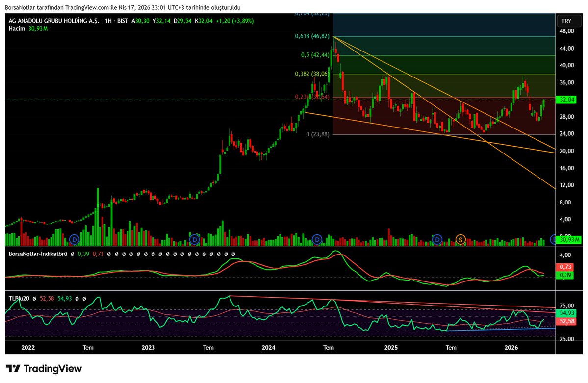Screen dimensions: 588x383
Task: Click the dividend D marker in mid-2022
Action: (75, 239)
